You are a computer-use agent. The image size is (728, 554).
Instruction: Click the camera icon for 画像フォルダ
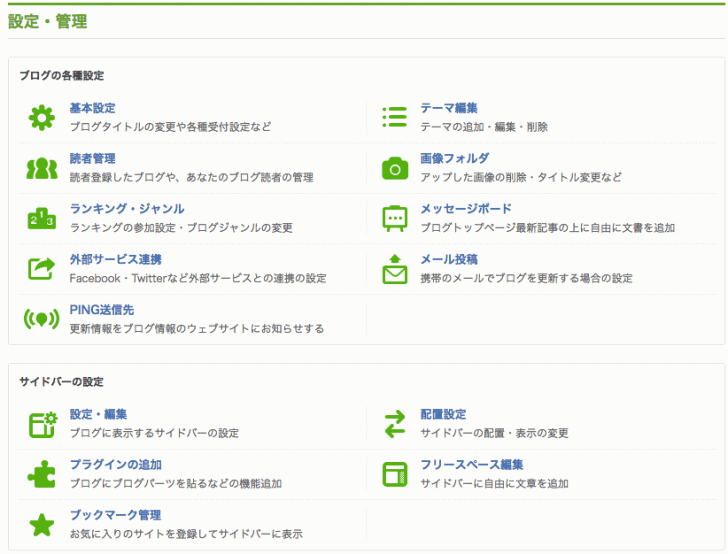coord(395,169)
